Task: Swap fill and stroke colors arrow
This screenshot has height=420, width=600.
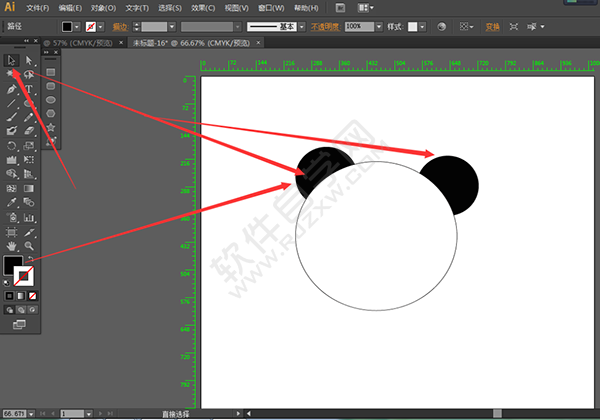Action: point(30,258)
